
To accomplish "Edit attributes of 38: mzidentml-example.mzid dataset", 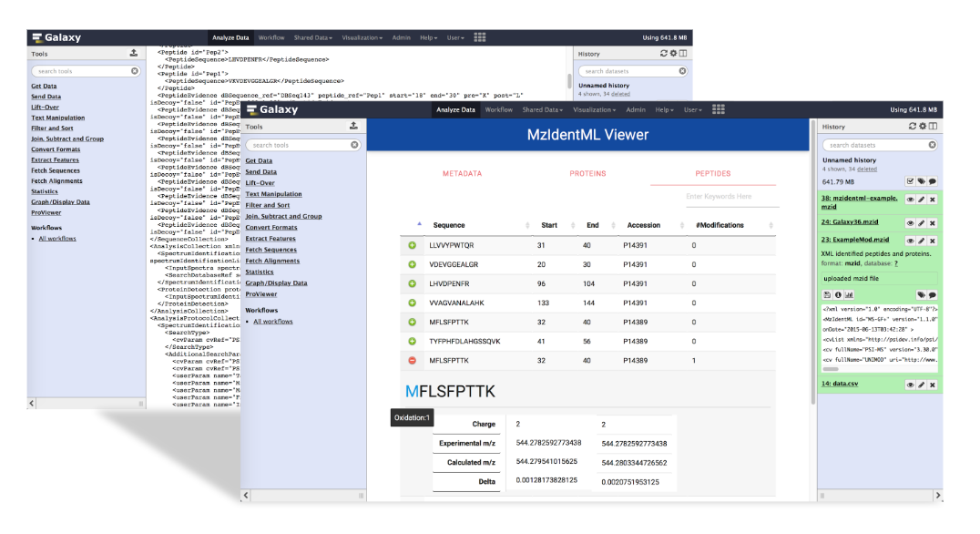I will pos(921,200).
